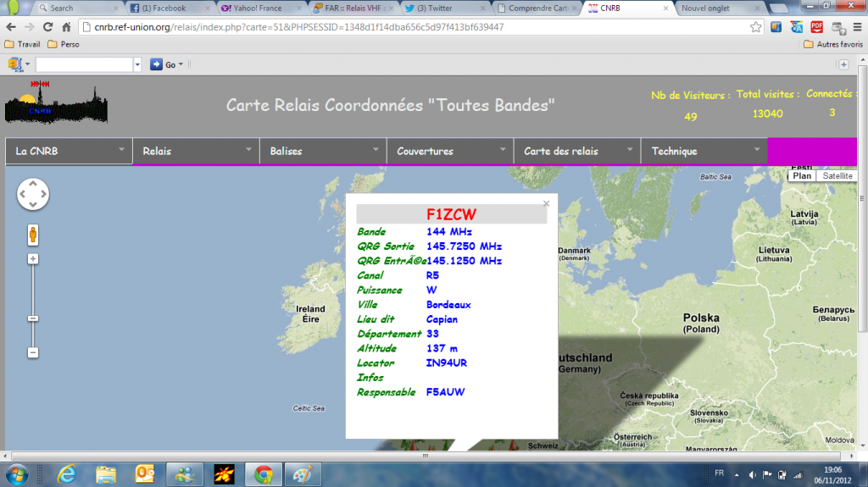The width and height of the screenshot is (868, 487).
Task: Switch to the Facebook tab
Action: 170,8
